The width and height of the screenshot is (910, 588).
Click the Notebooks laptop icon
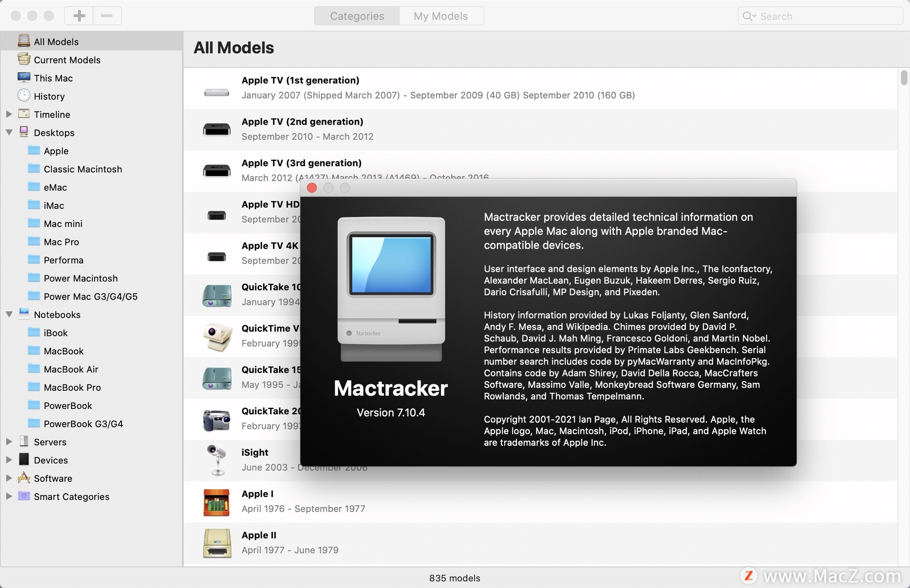pos(24,313)
